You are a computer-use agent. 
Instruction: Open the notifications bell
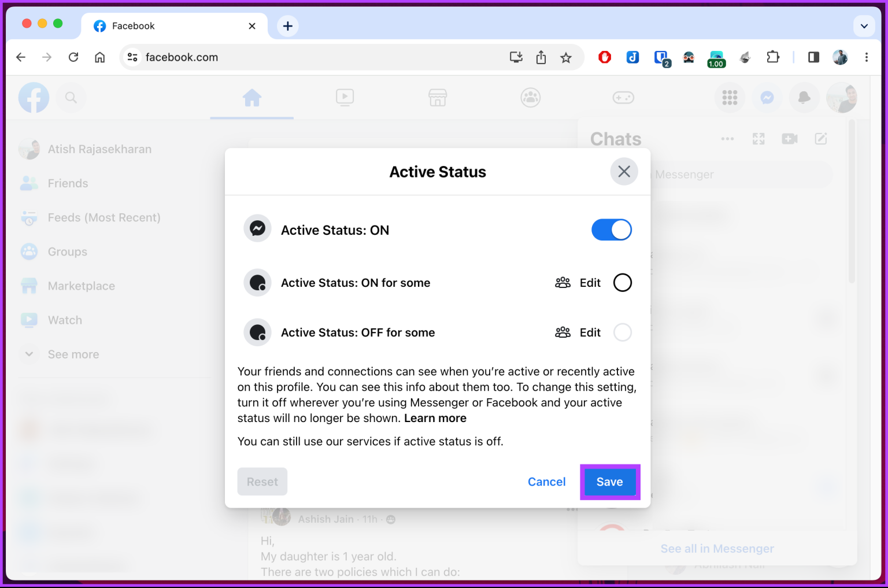804,98
